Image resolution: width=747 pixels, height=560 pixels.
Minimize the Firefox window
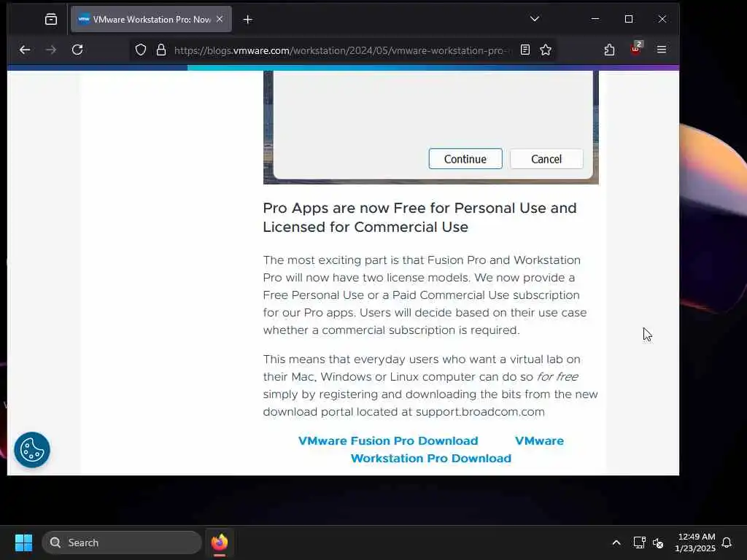click(595, 19)
